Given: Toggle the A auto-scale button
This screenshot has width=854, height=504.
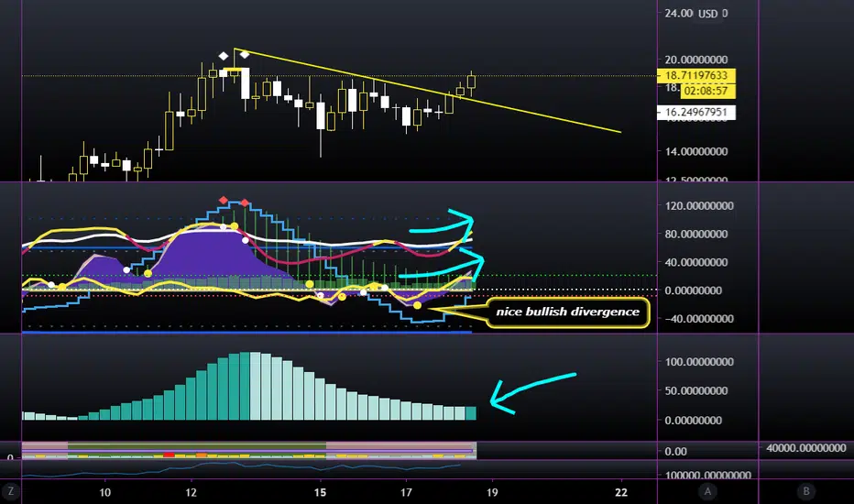Looking at the screenshot, I should pos(707,491).
